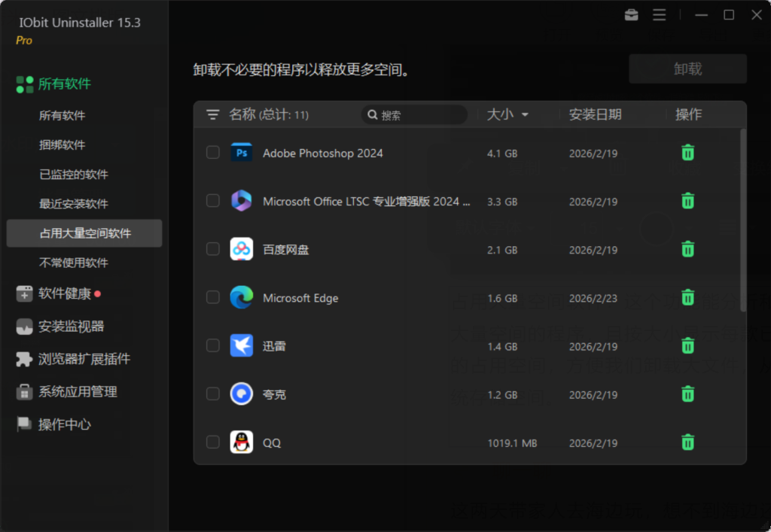Click trash icon in the QQ row

687,442
